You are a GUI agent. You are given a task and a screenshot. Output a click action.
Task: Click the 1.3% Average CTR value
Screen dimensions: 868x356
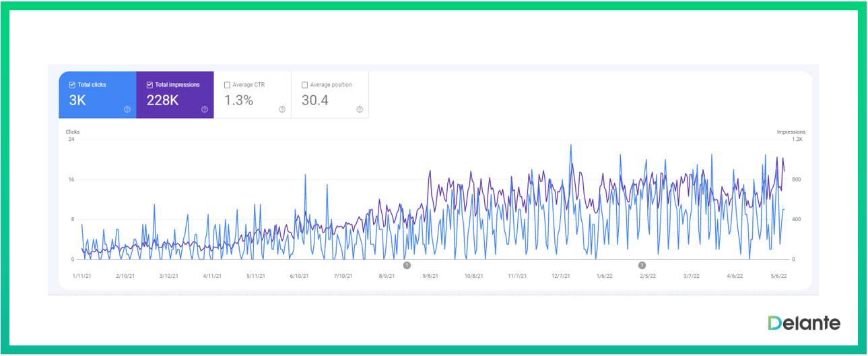pos(238,101)
